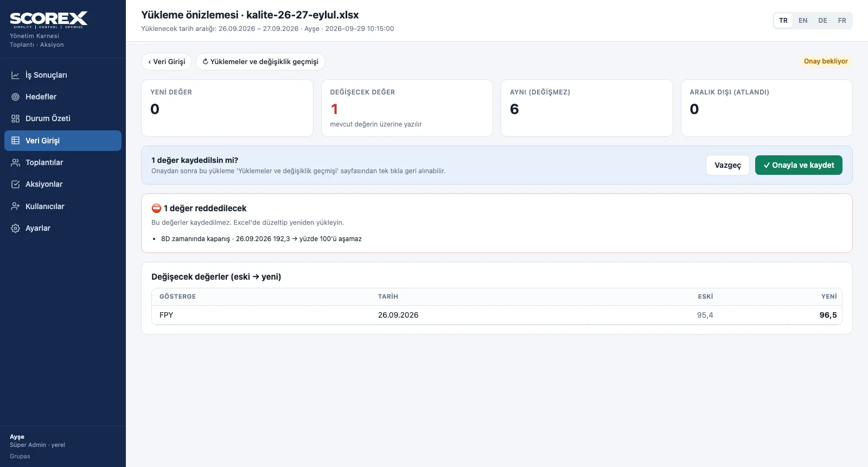
Task: Click the İş Sonuçları chart icon
Action: pyautogui.click(x=16, y=75)
